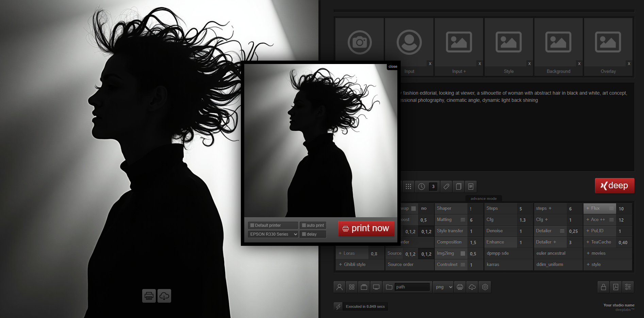Click the dotted grid icon above settings

(409, 187)
